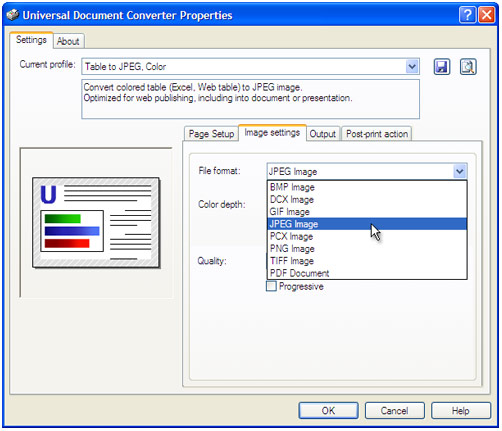Choose PCX Image from the format list
Viewport: 502px width, 431px height.
point(367,236)
